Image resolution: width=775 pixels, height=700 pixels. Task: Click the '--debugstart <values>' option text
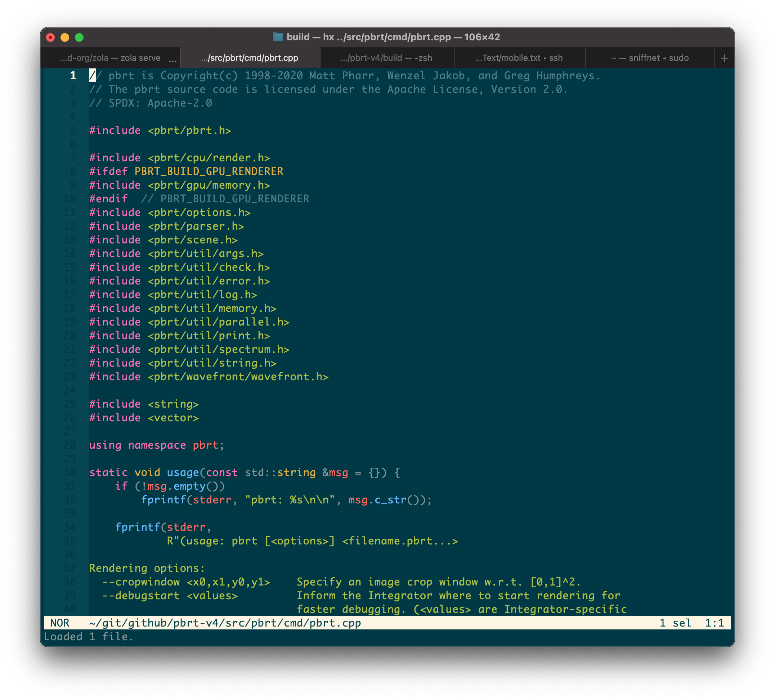(170, 596)
